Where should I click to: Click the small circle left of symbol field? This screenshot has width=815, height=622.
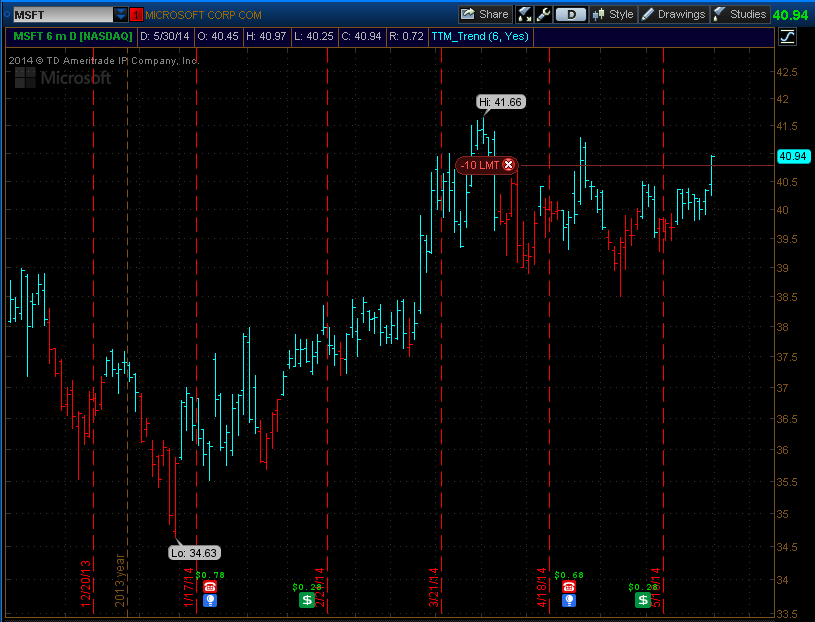click(7, 15)
